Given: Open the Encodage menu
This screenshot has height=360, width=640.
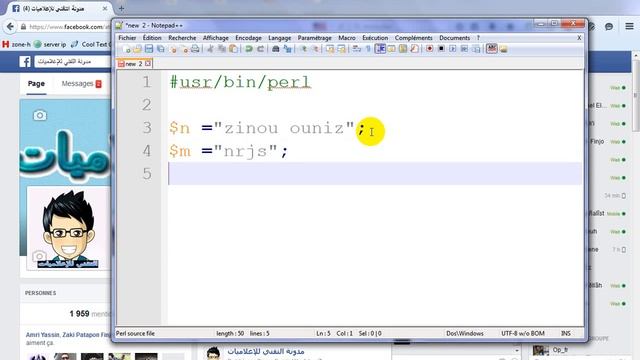Looking at the screenshot, I should [248, 38].
